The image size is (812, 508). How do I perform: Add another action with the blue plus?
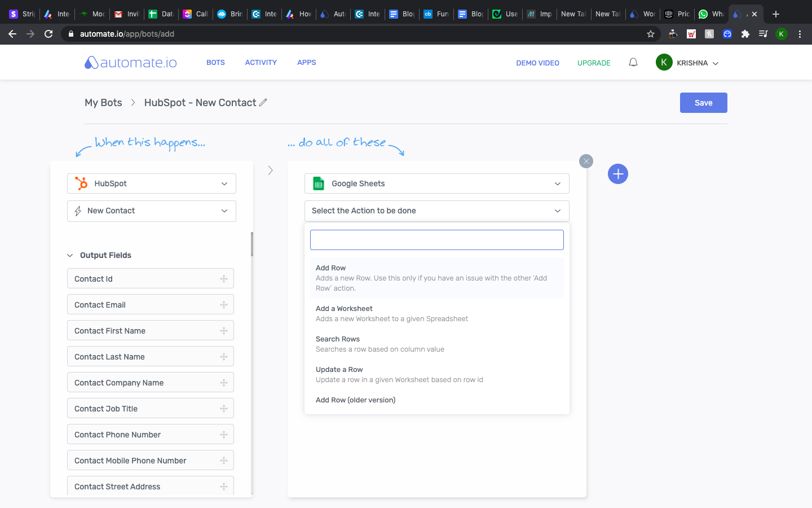[x=618, y=174]
